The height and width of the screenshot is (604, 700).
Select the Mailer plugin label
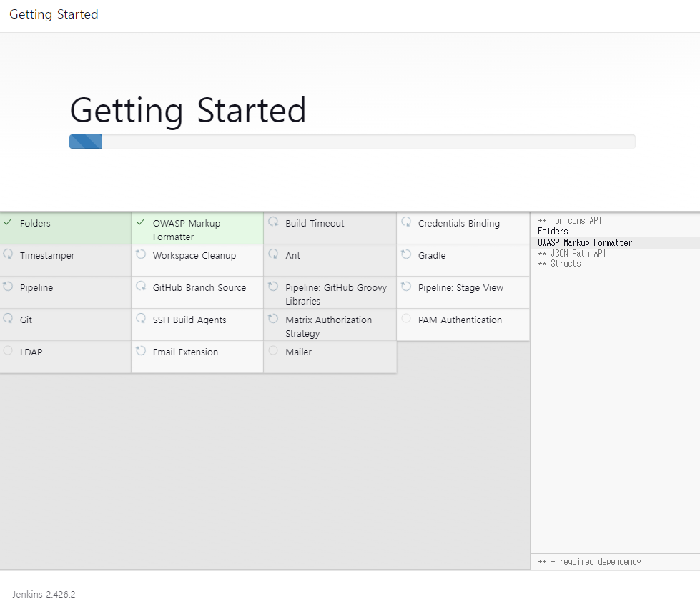299,352
